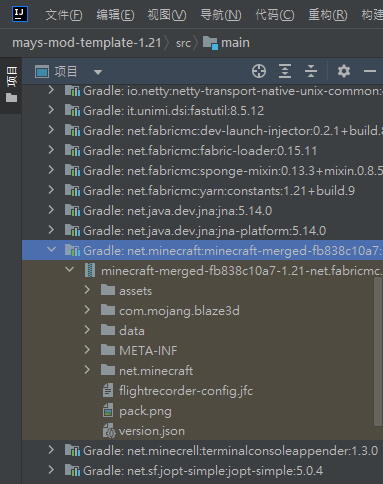Open the 代码(C) menu

(275, 15)
